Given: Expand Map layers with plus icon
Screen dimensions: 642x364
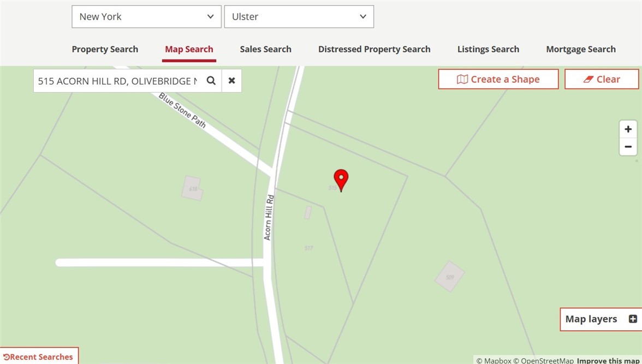Looking at the screenshot, I should click(x=633, y=319).
